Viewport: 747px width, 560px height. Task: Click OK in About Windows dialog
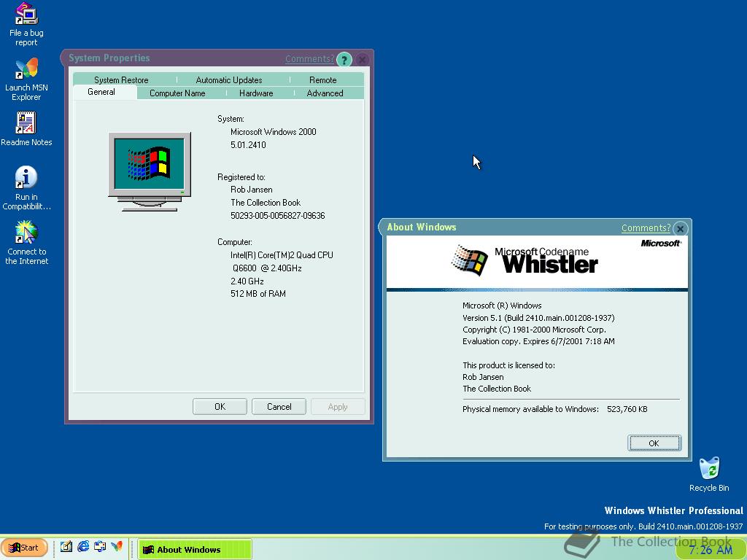pos(654,443)
